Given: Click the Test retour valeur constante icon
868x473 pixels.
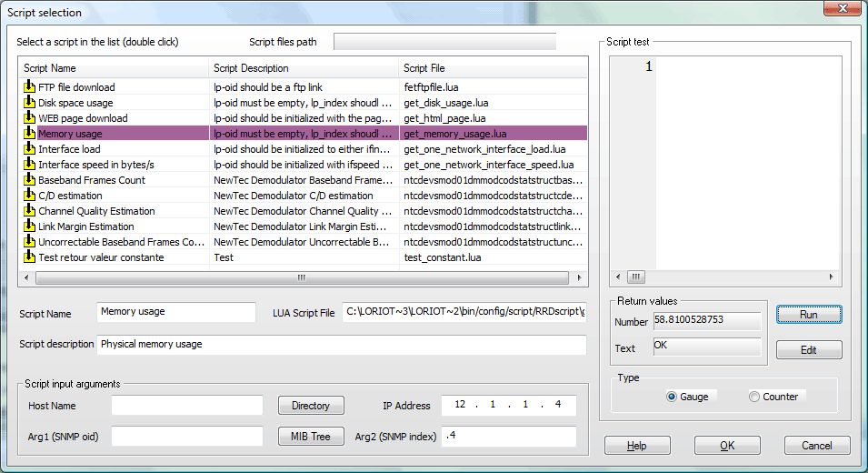Looking at the screenshot, I should point(29,257).
